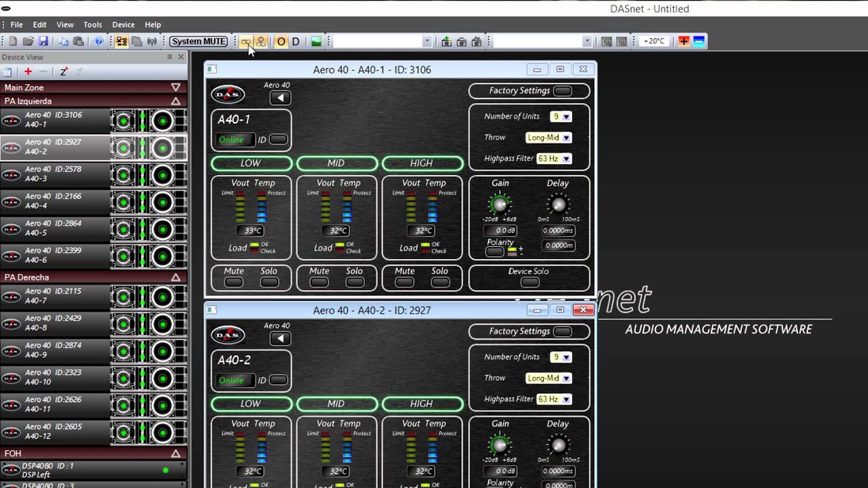Select the HIGH band button in A40-1 window

[x=422, y=163]
